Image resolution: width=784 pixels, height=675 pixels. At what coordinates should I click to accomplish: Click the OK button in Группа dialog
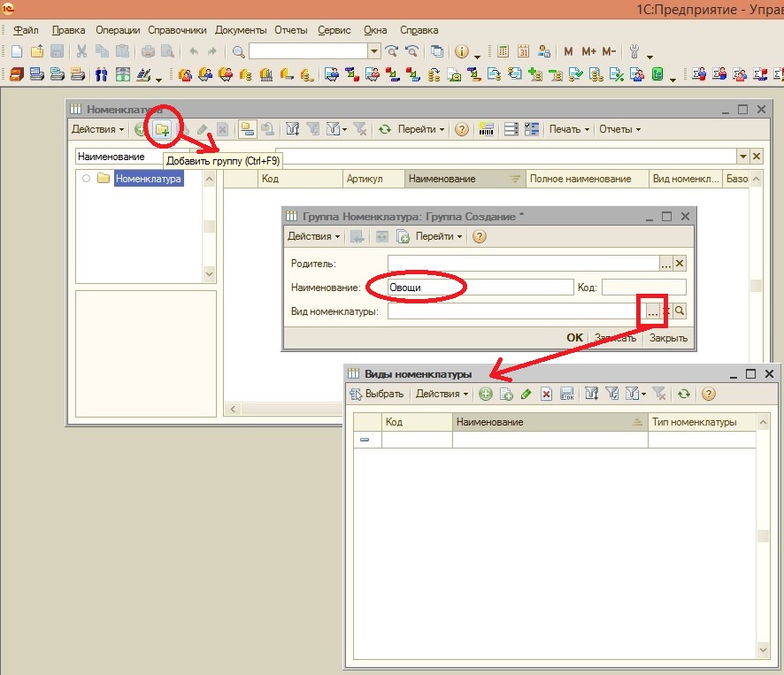(574, 338)
